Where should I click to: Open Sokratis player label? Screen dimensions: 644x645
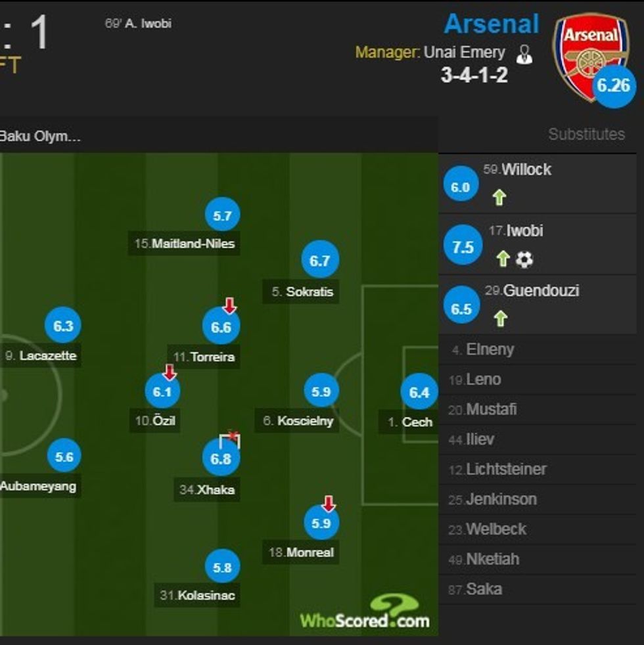click(309, 292)
